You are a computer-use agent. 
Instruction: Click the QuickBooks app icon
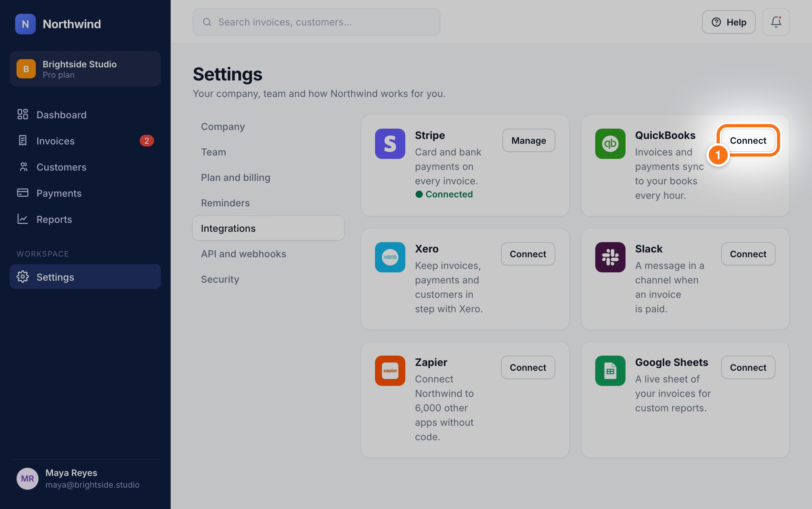pyautogui.click(x=610, y=144)
